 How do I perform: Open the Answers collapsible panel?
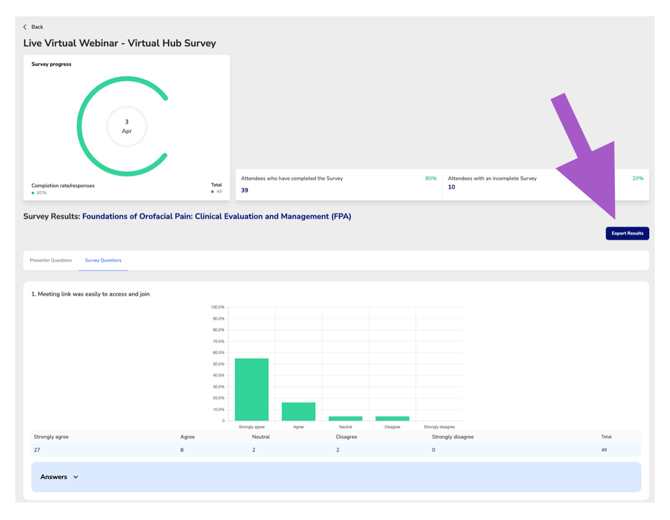(335, 477)
